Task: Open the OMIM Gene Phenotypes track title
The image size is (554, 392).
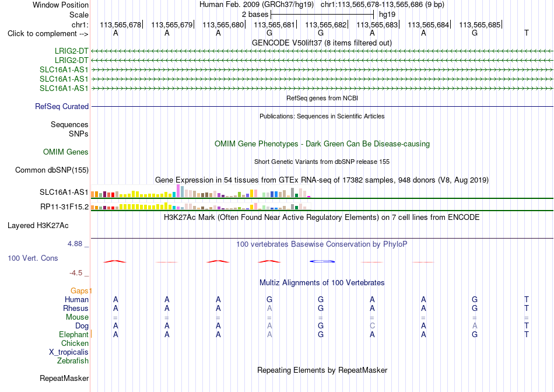Action: [x=322, y=144]
